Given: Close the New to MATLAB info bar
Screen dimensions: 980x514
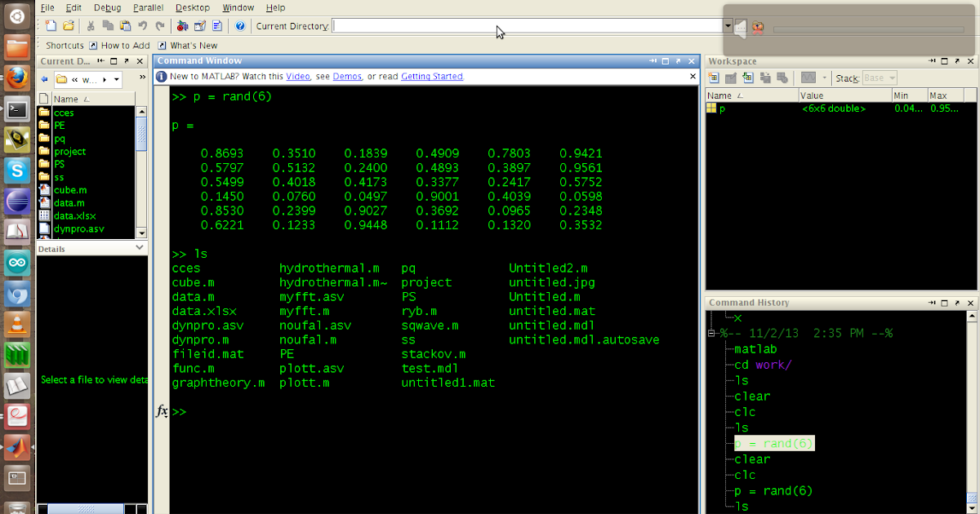Looking at the screenshot, I should pos(693,76).
